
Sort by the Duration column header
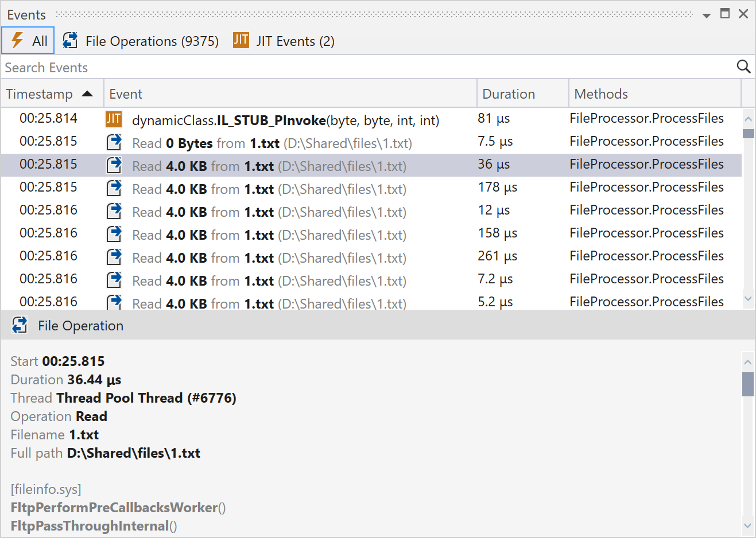[509, 94]
